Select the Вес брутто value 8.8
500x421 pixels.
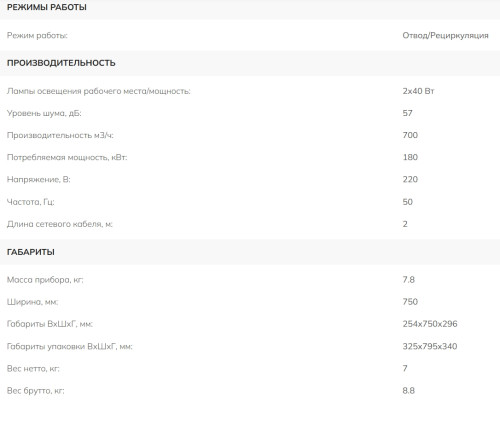(x=408, y=391)
